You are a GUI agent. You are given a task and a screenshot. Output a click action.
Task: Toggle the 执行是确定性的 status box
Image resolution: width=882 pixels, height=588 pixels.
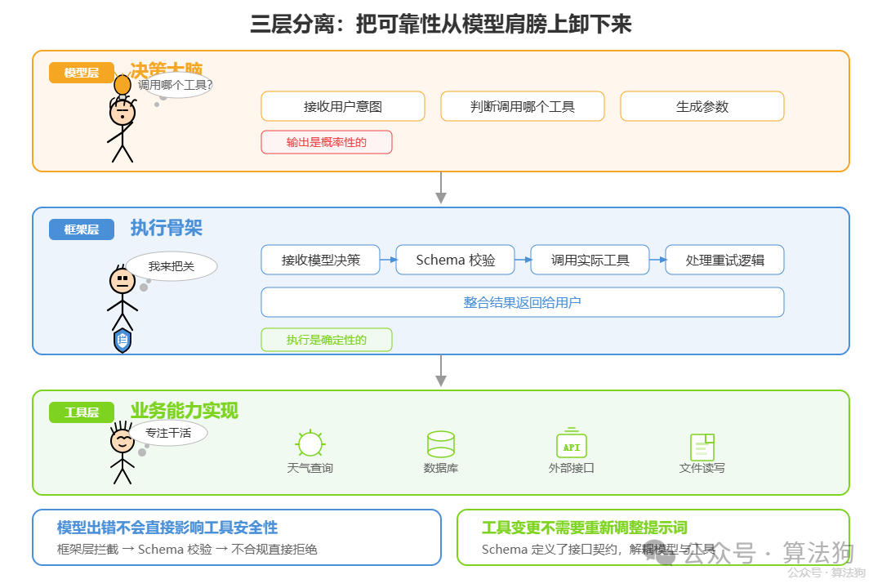coord(326,340)
